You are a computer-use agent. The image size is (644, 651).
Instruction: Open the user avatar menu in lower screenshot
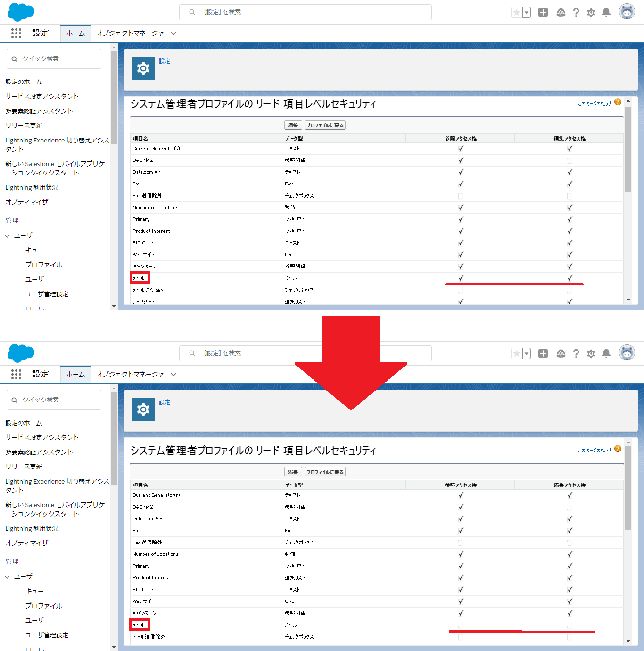coord(627,353)
